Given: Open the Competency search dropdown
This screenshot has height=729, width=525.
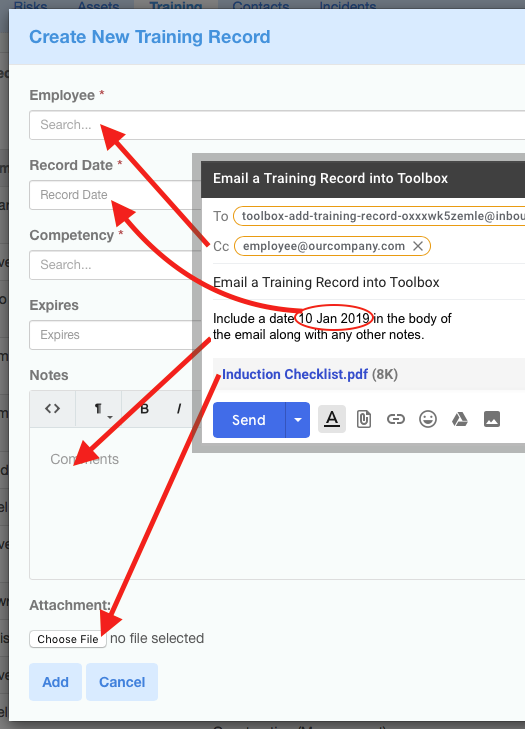Looking at the screenshot, I should click(111, 265).
